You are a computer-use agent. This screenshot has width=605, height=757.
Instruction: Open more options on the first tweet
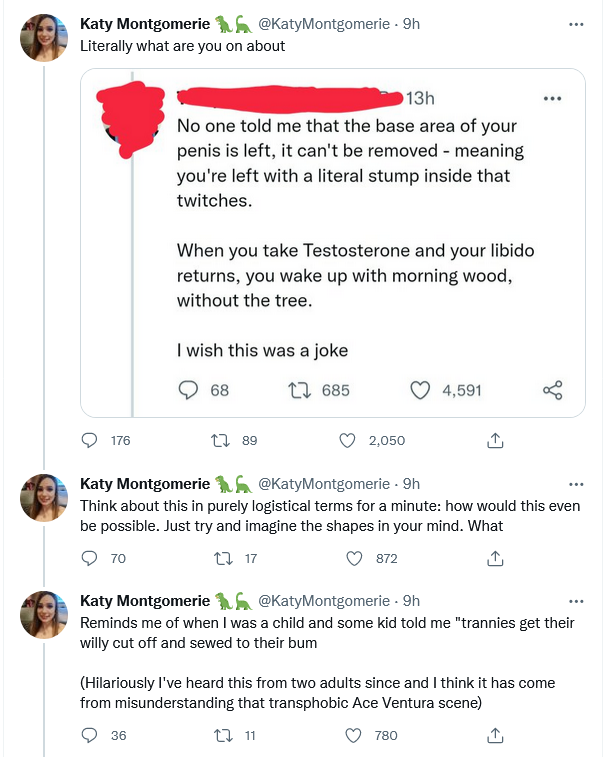click(x=576, y=24)
